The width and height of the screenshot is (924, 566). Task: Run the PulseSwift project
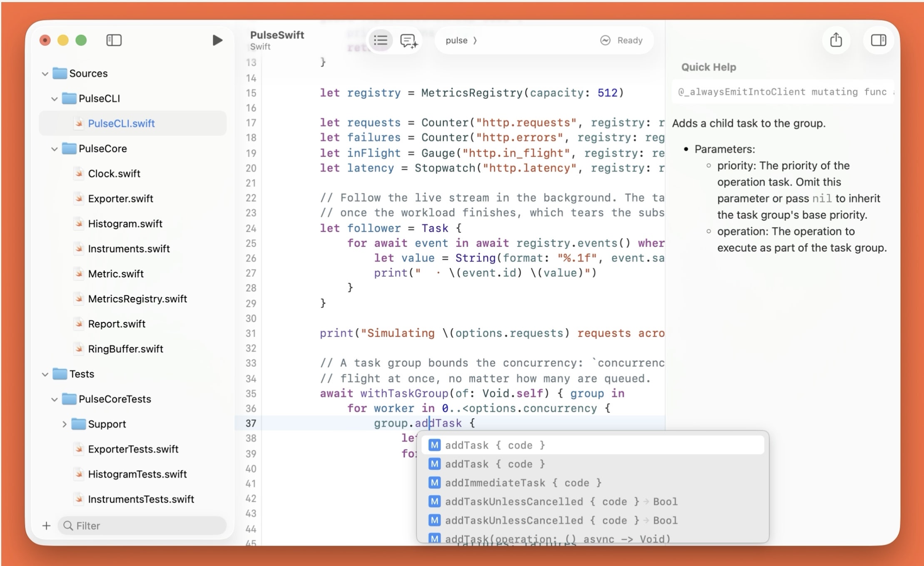pos(217,40)
